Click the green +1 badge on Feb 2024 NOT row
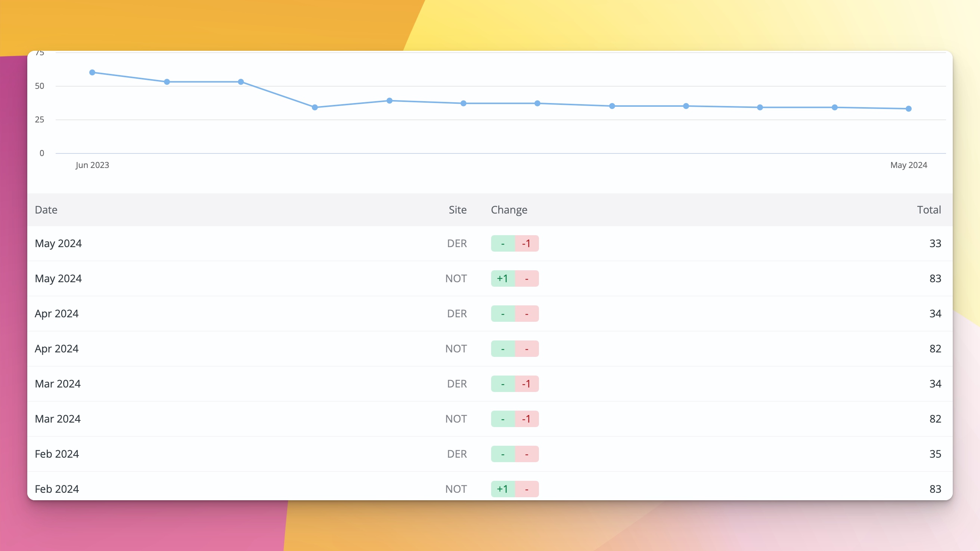The image size is (980, 551). point(503,489)
